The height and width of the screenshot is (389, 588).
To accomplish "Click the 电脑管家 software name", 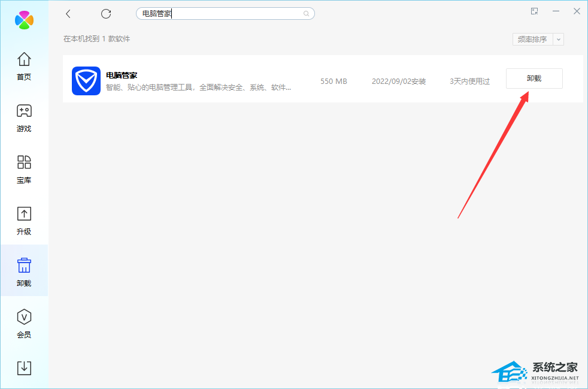I will pos(122,75).
